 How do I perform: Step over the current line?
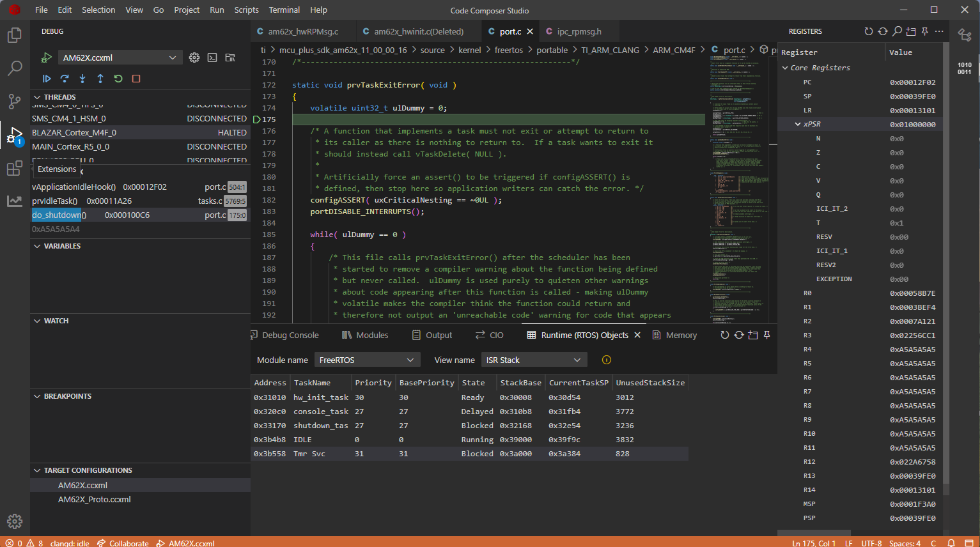click(65, 79)
